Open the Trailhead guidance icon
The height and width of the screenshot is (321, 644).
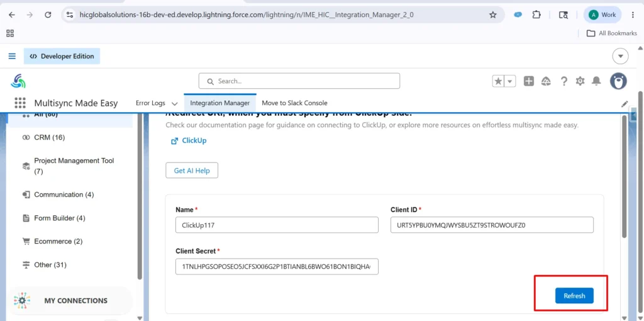tap(547, 81)
